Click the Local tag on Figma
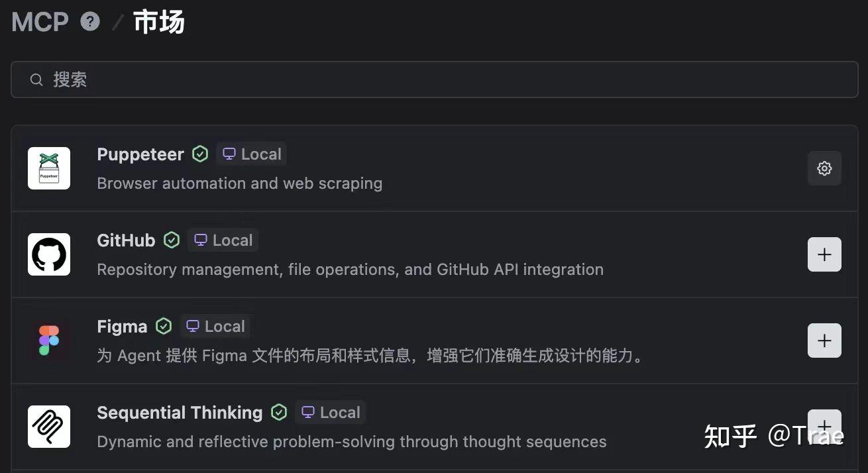 click(x=215, y=327)
